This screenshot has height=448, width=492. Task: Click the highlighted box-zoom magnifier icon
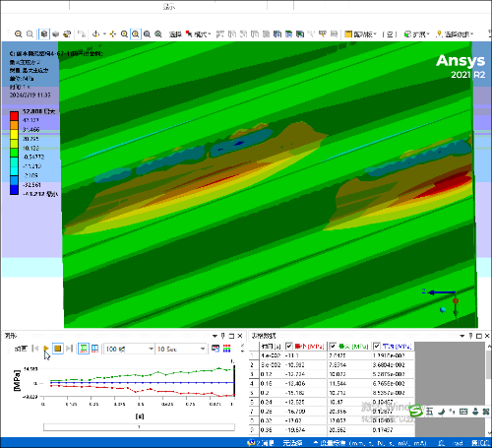pyautogui.click(x=136, y=33)
